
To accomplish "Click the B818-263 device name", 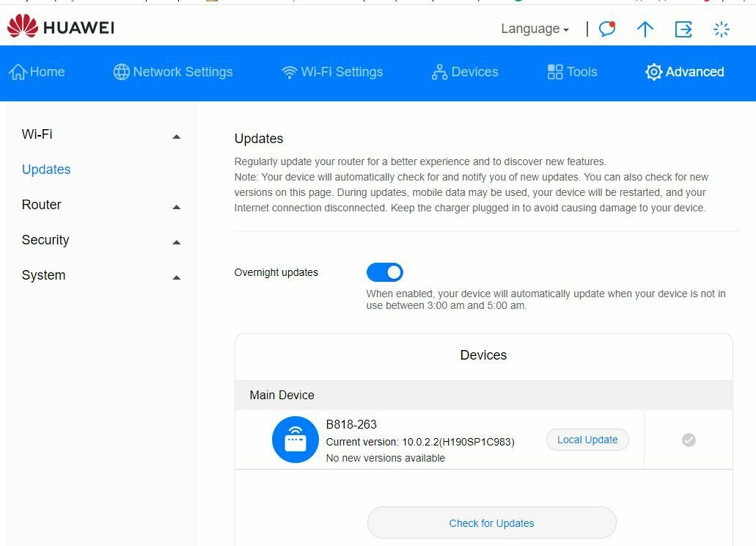I will (351, 424).
